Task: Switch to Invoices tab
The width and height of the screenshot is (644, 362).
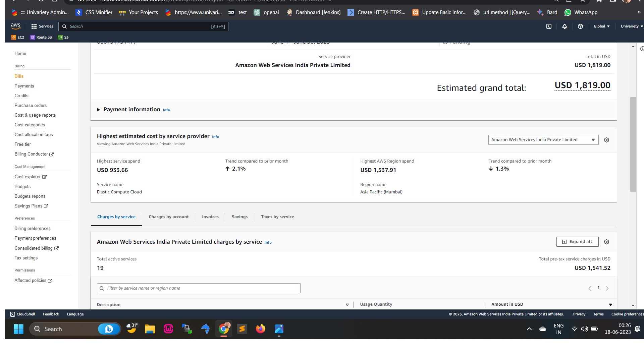Action: pyautogui.click(x=210, y=217)
